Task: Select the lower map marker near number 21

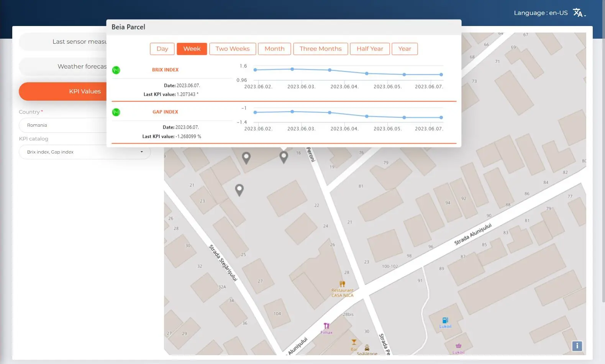Action: [x=239, y=190]
